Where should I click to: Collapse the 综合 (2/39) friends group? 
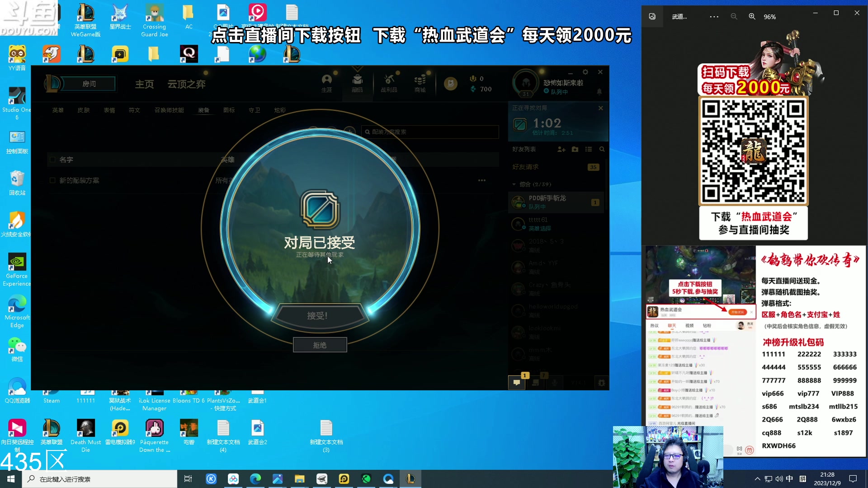pyautogui.click(x=514, y=184)
